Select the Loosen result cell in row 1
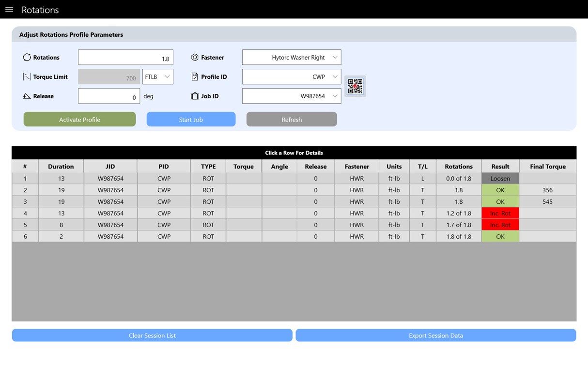Viewport: 588px width, 381px height. coord(500,178)
